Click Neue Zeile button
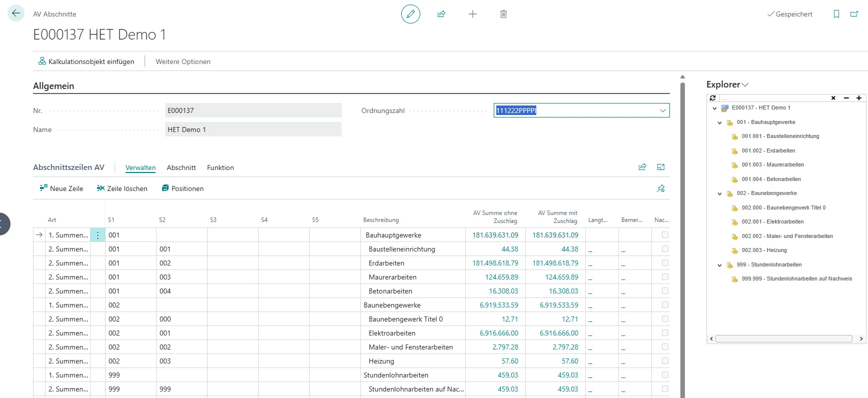The width and height of the screenshot is (868, 398). [62, 188]
